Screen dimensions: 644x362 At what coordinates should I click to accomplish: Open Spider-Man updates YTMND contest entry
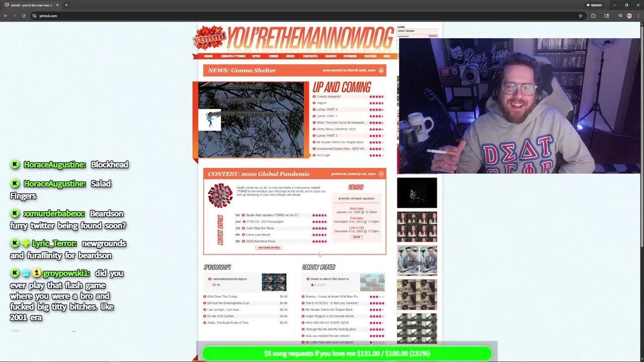pyautogui.click(x=272, y=215)
